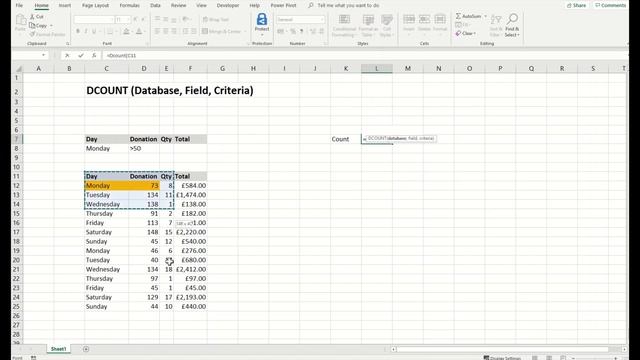
Task: Select the Sheet1 tab
Action: coord(58,349)
